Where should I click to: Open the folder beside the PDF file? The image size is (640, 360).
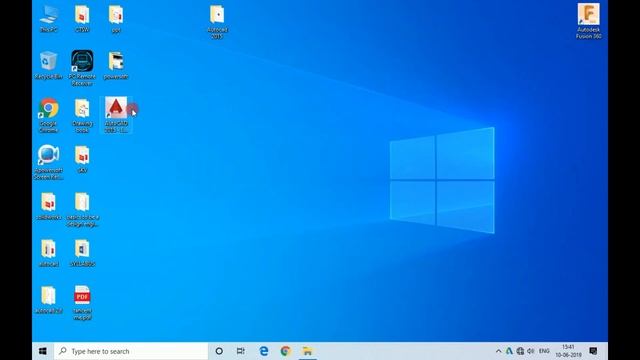(49, 300)
